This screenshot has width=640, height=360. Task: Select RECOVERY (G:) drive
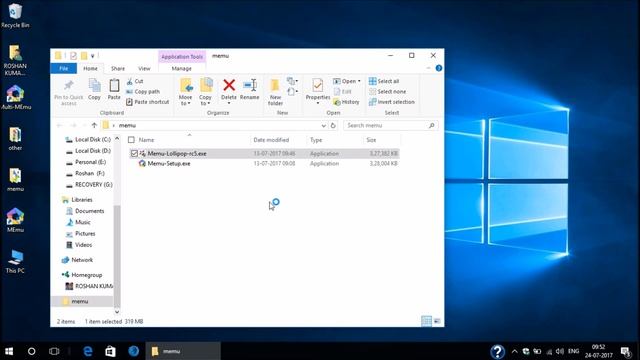(89, 185)
